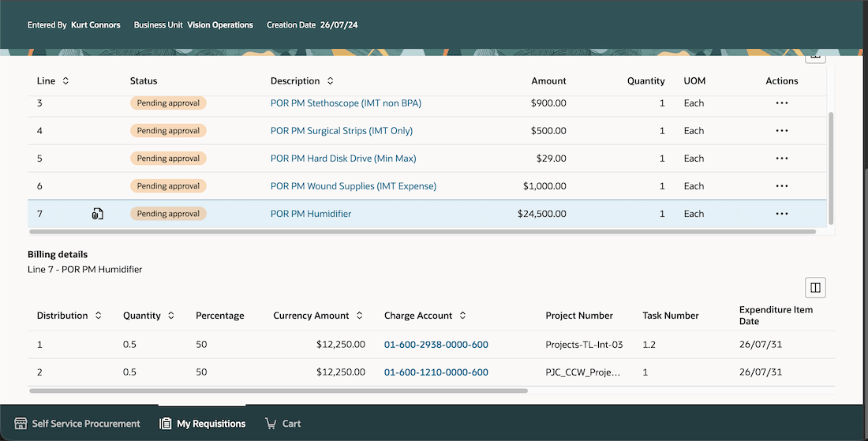The image size is (868, 441).
Task: Open charge account 01-600-1210-0000-600
Action: tap(436, 372)
